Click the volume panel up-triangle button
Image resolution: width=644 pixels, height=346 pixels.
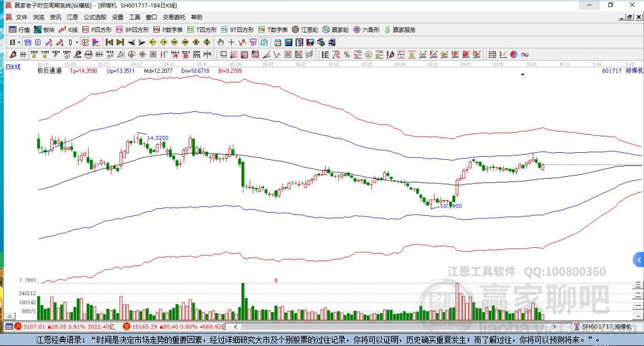(x=10, y=316)
